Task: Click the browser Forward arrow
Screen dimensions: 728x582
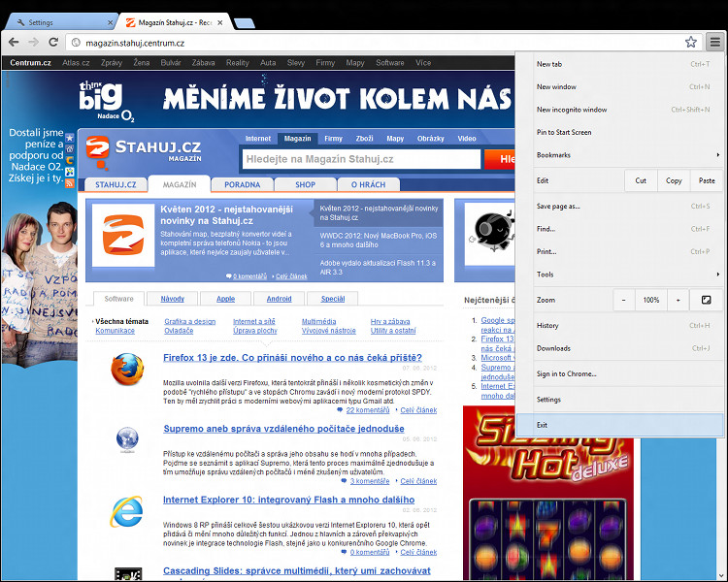Action: pos(33,43)
